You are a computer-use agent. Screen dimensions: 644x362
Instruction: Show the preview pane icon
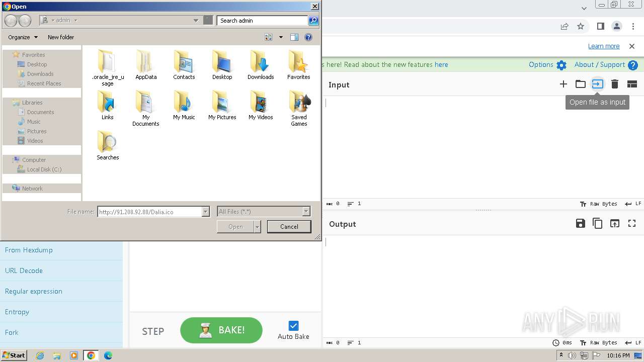point(294,37)
